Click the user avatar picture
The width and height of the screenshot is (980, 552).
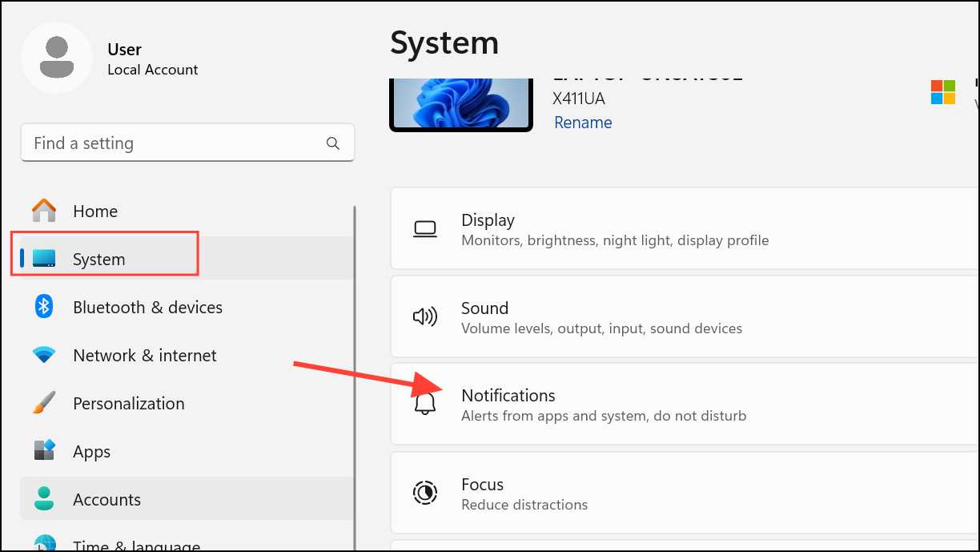click(56, 58)
